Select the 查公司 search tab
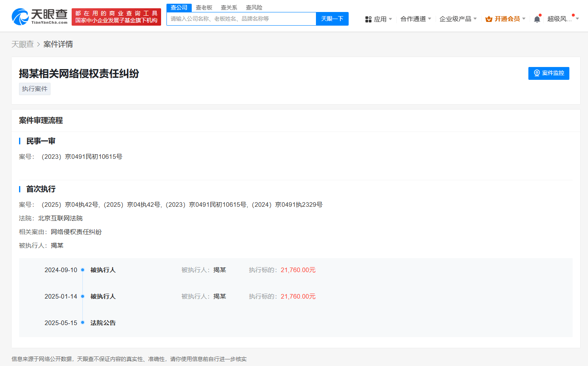Viewport: 588px width, 366px height. 179,7
